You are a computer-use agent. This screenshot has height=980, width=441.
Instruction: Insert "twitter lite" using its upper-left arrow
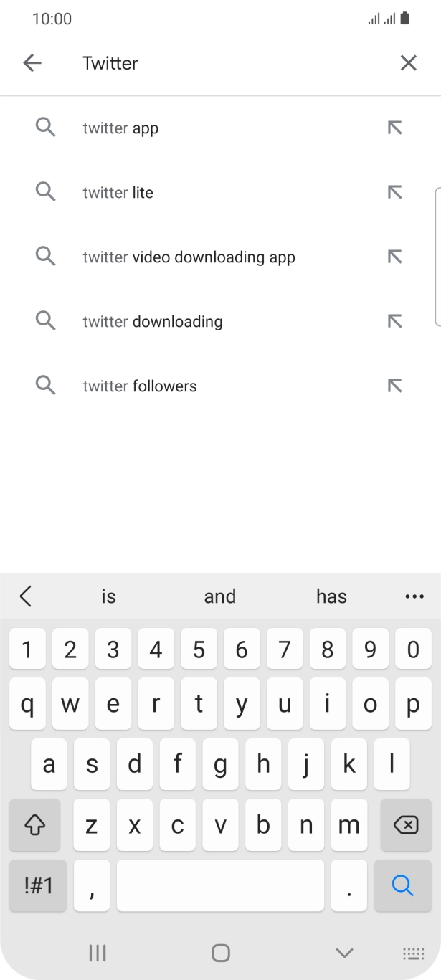[395, 192]
